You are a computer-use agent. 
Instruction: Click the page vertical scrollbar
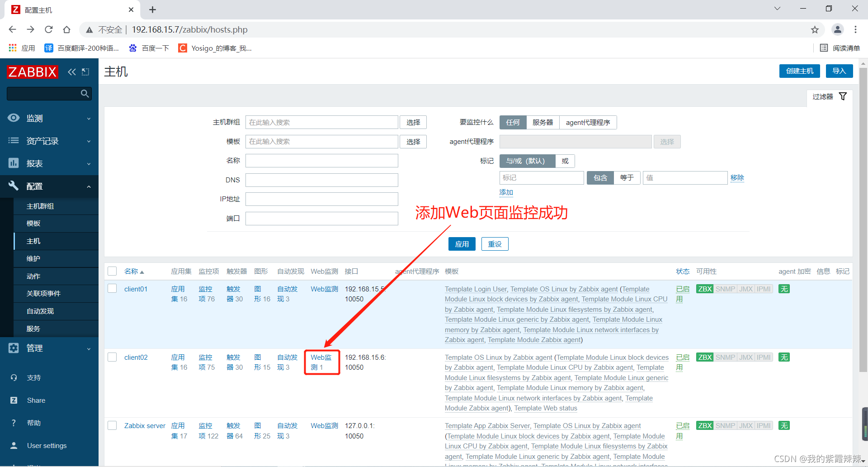[x=863, y=219]
